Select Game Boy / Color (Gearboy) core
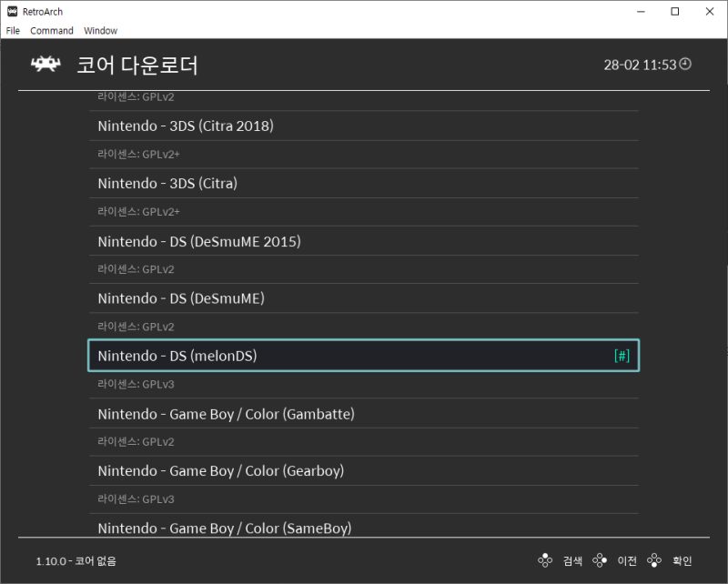 (364, 470)
